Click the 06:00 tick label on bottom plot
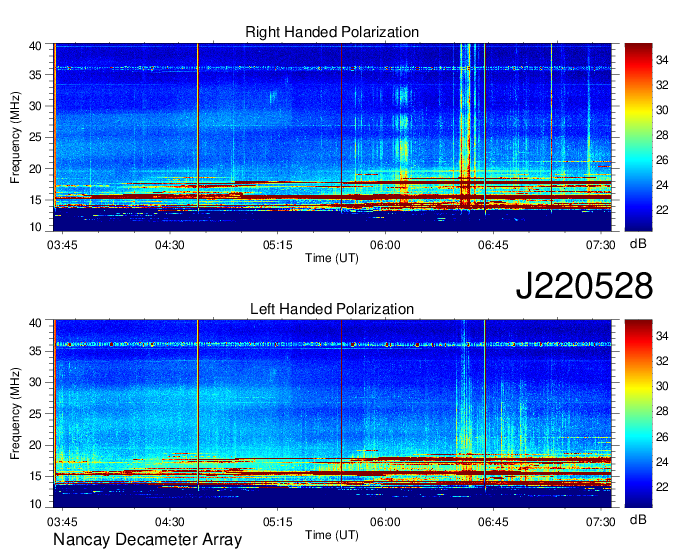Viewport: 680px width, 552px height. coord(385,522)
